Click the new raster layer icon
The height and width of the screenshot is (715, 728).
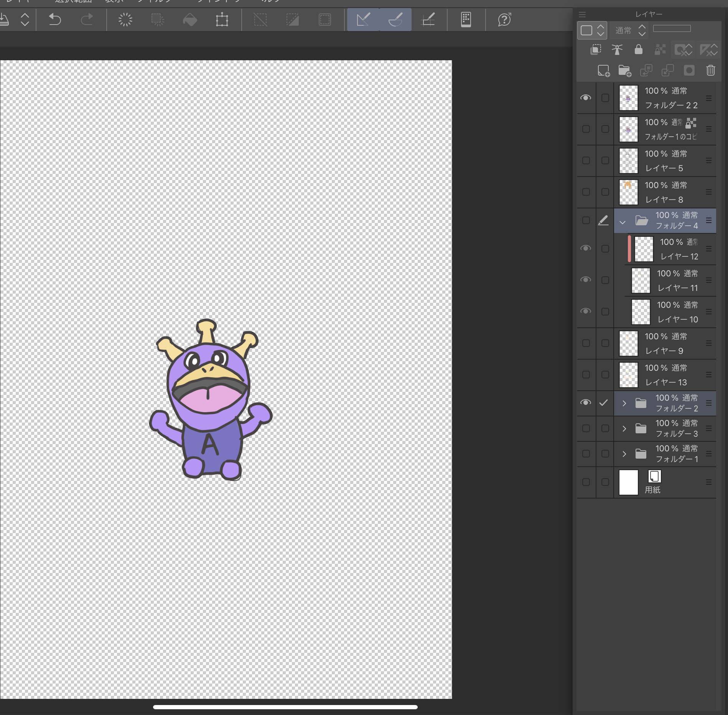click(x=603, y=71)
